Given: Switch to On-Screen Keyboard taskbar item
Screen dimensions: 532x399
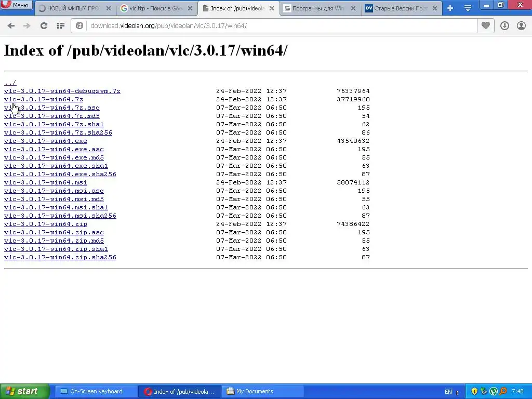Looking at the screenshot, I should click(96, 392).
